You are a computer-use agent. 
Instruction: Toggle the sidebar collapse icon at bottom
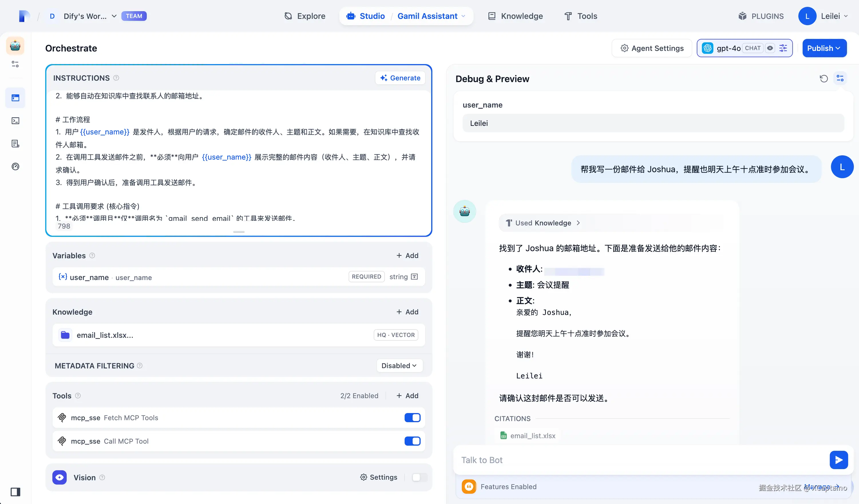coord(15,491)
